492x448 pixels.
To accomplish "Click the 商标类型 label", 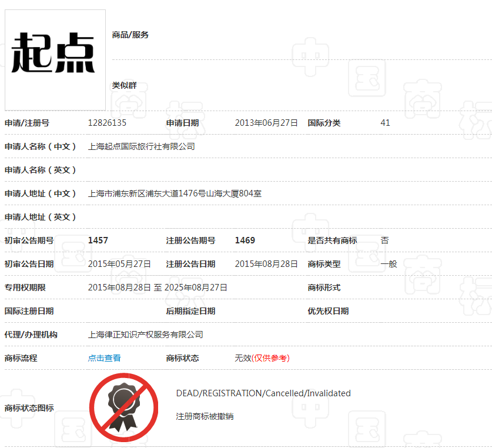I will coord(324,264).
